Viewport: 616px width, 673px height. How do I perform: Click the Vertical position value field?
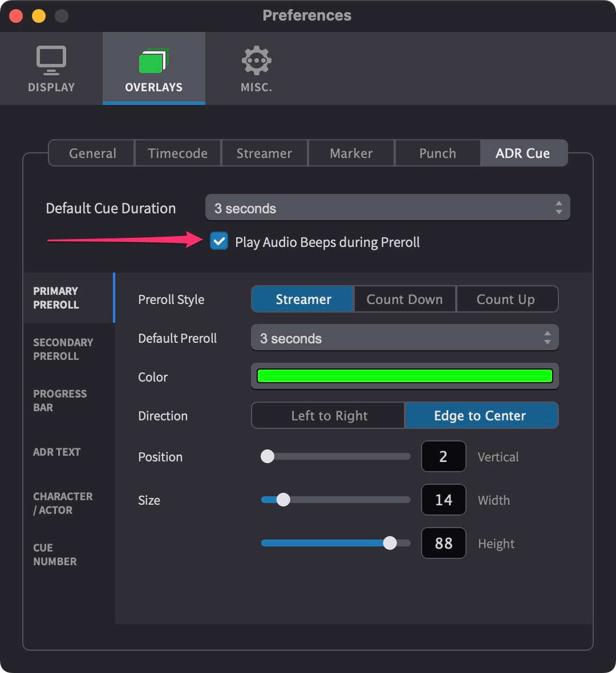(x=443, y=456)
